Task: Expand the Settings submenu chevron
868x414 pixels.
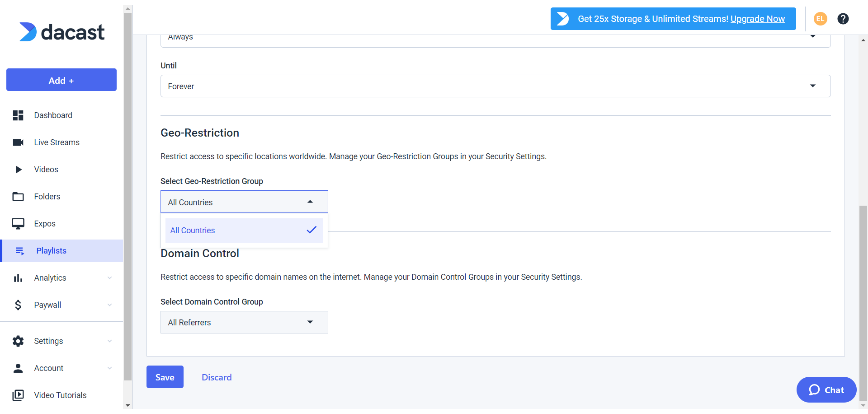Action: [110, 341]
